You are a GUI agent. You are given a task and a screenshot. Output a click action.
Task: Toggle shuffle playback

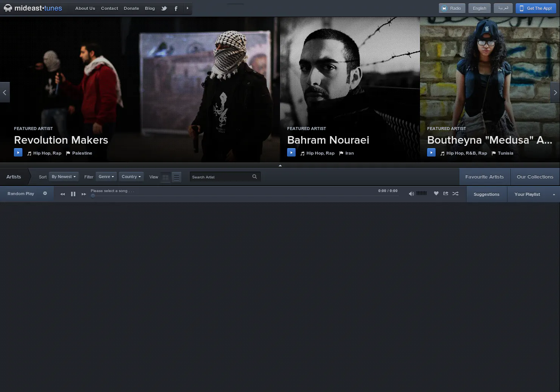pos(456,193)
